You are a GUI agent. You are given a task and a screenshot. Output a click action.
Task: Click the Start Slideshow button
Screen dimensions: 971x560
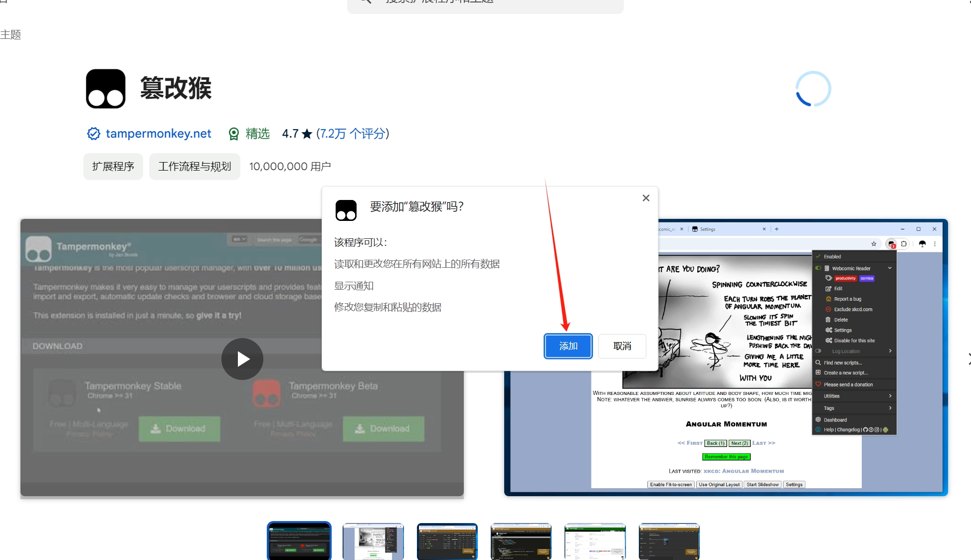coord(763,485)
